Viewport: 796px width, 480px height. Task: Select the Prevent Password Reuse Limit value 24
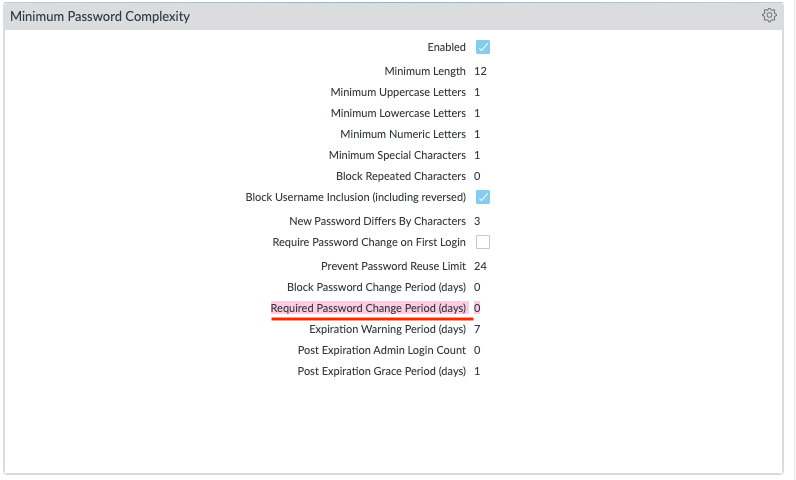click(480, 267)
